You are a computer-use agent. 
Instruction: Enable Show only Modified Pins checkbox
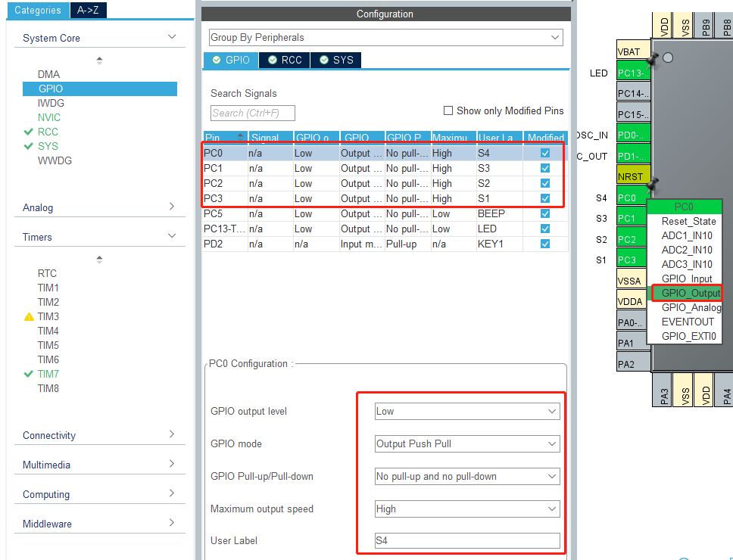pyautogui.click(x=448, y=110)
